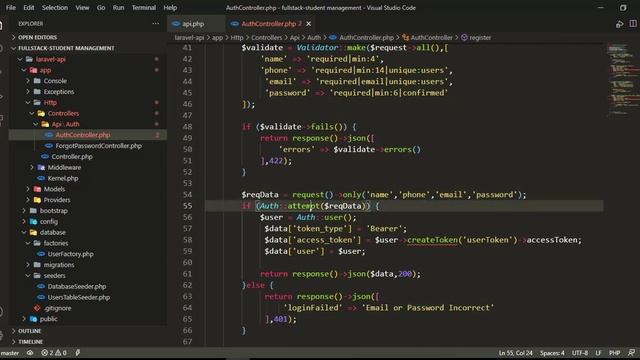Expand the Middleware folder
The width and height of the screenshot is (640, 360).
(64, 167)
